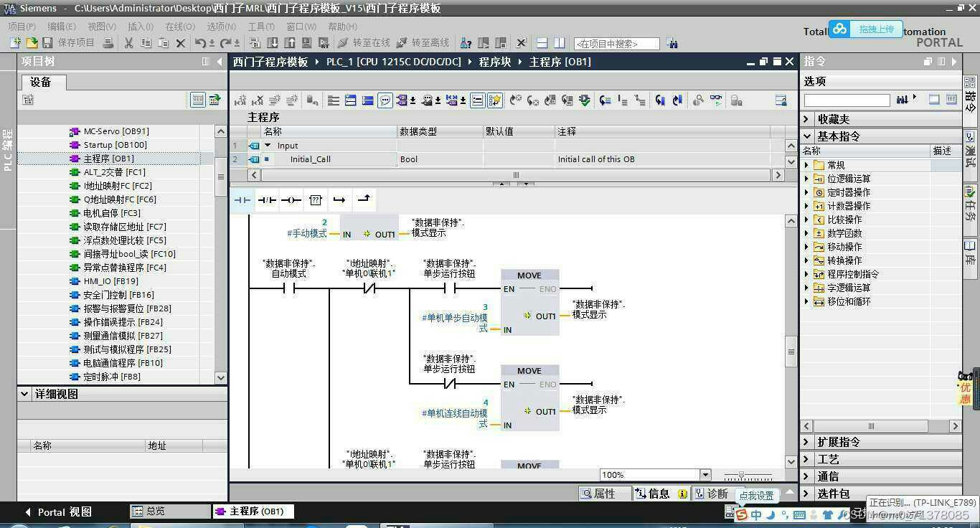
Task: Expand the 定时器操作 instruction folder
Action: (806, 192)
